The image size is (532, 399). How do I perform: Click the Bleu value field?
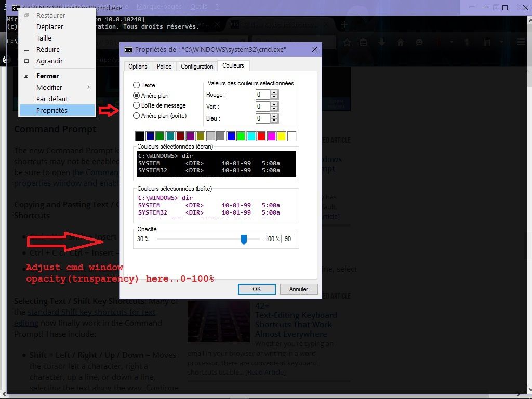click(263, 118)
